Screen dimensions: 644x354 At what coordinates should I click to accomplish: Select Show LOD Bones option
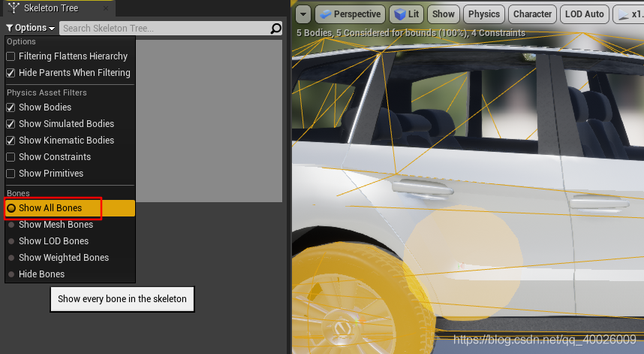[x=70, y=241]
